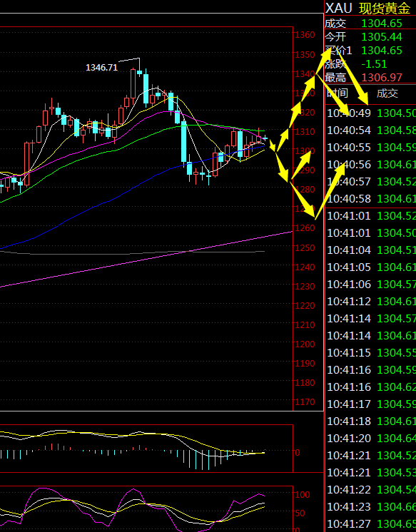The image size is (416, 532).
Task: Click the 涨跌 change value -1.51
Action: (x=374, y=64)
